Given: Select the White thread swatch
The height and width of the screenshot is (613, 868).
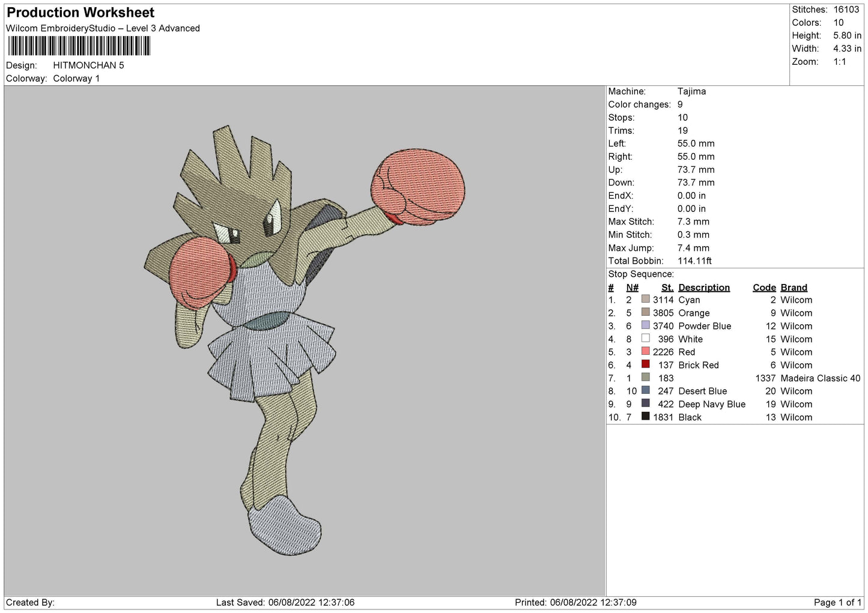Looking at the screenshot, I should click(x=645, y=338).
